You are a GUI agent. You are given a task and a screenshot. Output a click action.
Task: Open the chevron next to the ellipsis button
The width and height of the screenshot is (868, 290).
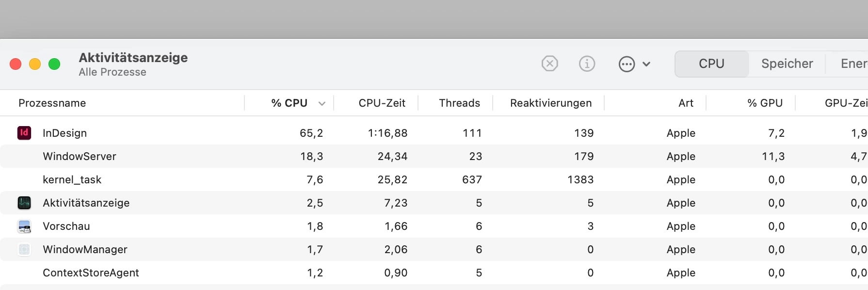click(646, 64)
